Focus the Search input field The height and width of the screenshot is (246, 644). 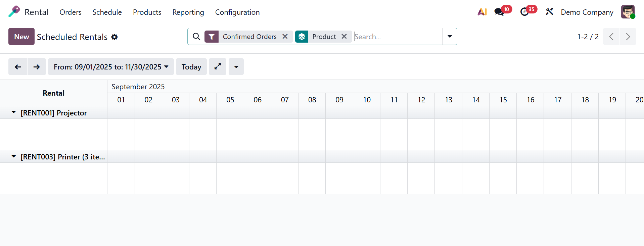[398, 37]
